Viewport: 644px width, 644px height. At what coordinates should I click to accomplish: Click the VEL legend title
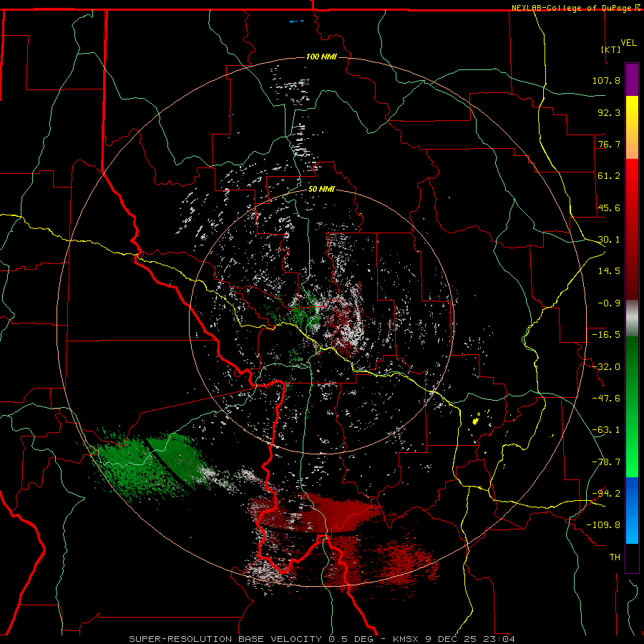click(628, 43)
